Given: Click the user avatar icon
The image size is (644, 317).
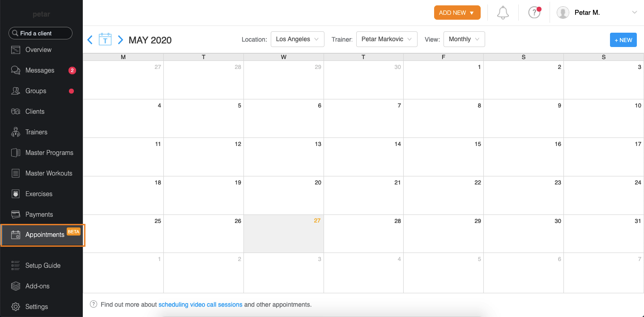Looking at the screenshot, I should pos(563,13).
